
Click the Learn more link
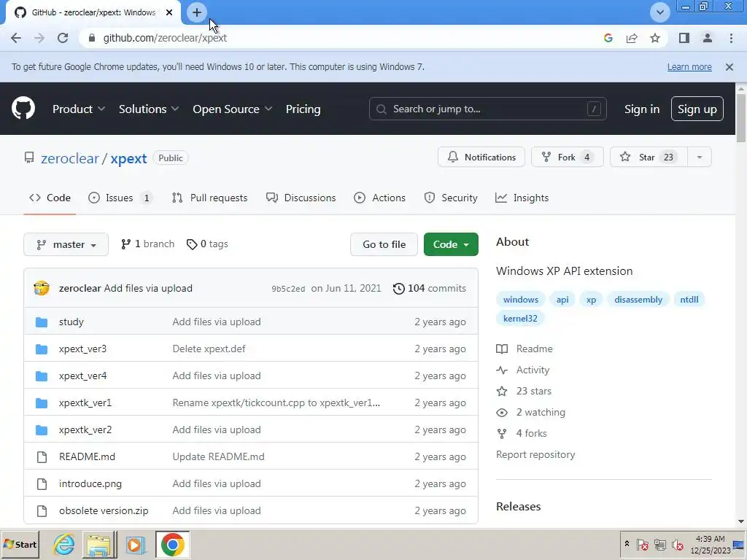(x=689, y=67)
